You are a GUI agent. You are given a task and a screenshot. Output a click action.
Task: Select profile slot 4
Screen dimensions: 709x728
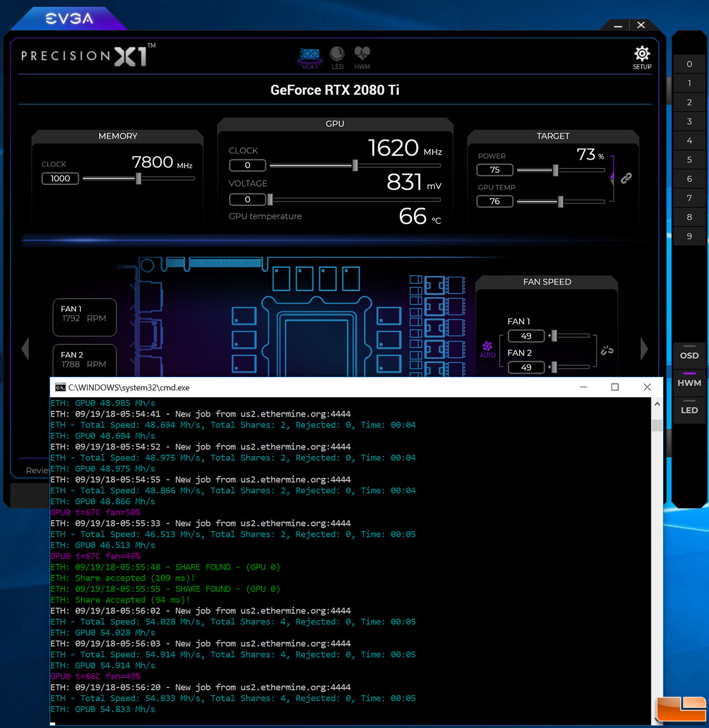(x=690, y=141)
